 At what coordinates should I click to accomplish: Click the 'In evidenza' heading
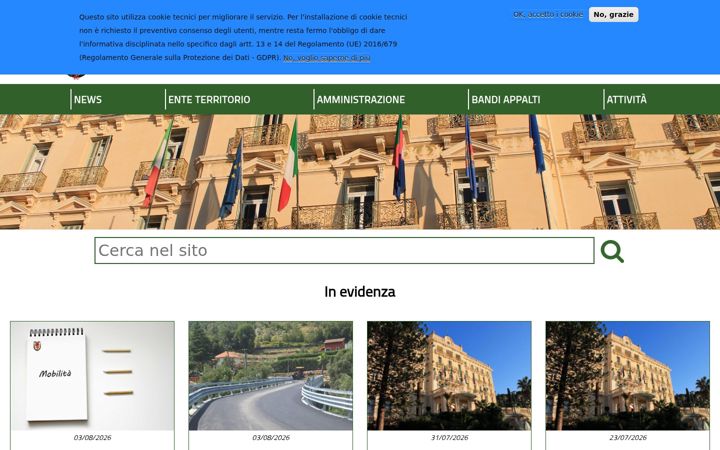pyautogui.click(x=360, y=292)
